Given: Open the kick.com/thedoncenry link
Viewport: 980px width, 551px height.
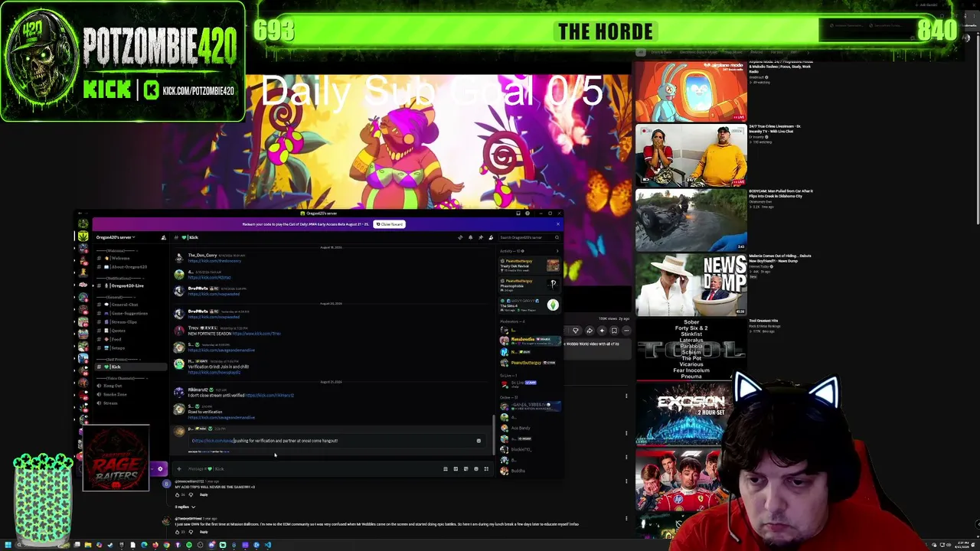Looking at the screenshot, I should [214, 261].
